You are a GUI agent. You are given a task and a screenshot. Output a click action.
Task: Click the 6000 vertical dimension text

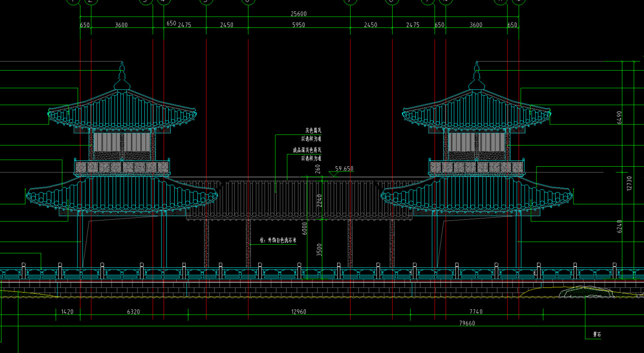(305, 228)
